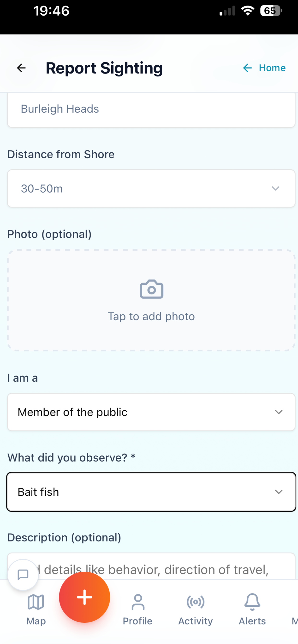This screenshot has width=298, height=644.
Task: Tap the battery indicator in status bar
Action: pyautogui.click(x=271, y=11)
